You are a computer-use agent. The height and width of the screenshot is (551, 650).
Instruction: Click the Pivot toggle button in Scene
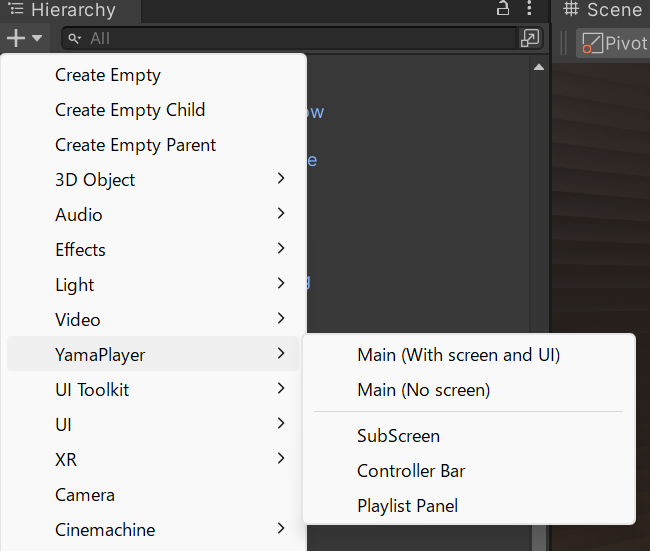pyautogui.click(x=614, y=43)
